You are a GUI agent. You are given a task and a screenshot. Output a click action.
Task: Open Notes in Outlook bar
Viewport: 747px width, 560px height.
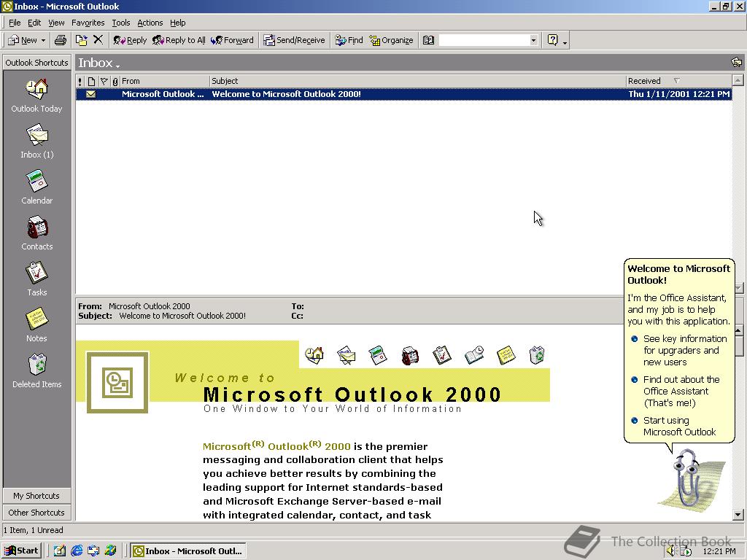[36, 324]
